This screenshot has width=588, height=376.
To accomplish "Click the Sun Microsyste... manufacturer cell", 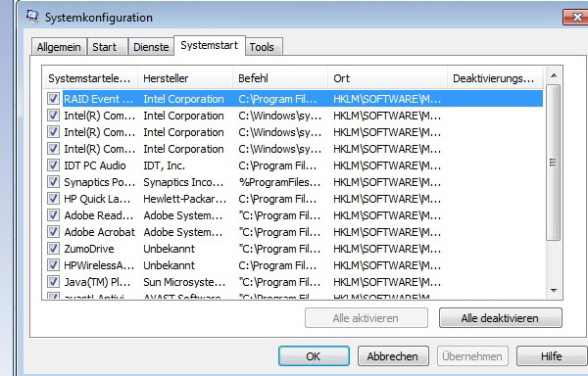I will coord(184,282).
